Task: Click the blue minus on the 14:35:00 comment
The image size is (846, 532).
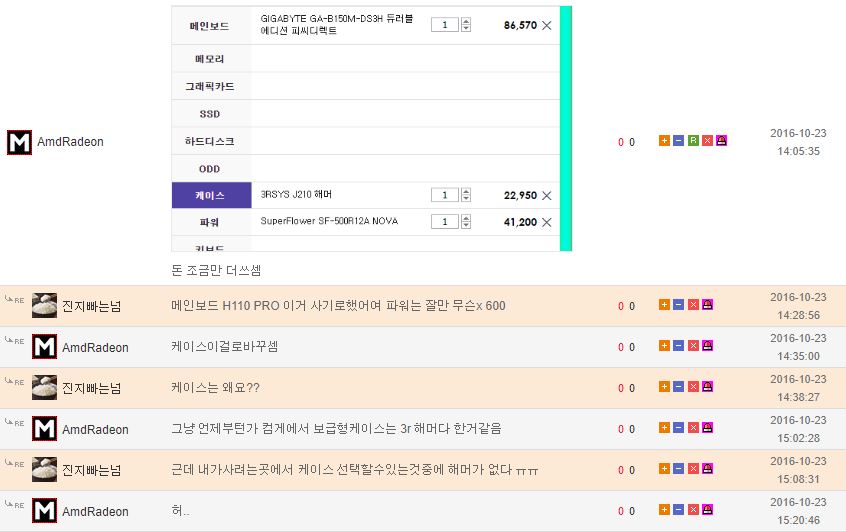Action: (x=679, y=346)
